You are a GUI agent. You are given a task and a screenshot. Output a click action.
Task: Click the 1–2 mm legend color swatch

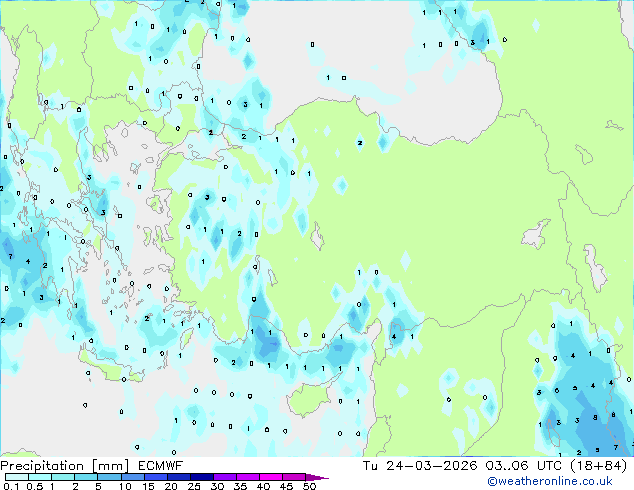tap(63, 477)
